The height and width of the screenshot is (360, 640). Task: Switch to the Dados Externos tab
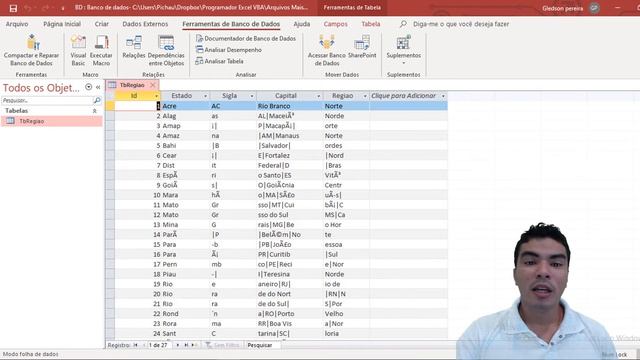pos(145,24)
